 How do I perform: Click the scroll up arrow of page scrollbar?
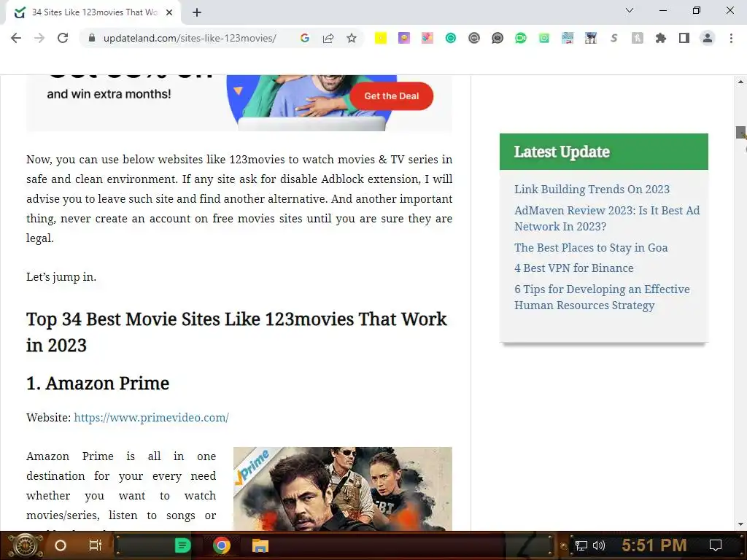click(x=740, y=82)
